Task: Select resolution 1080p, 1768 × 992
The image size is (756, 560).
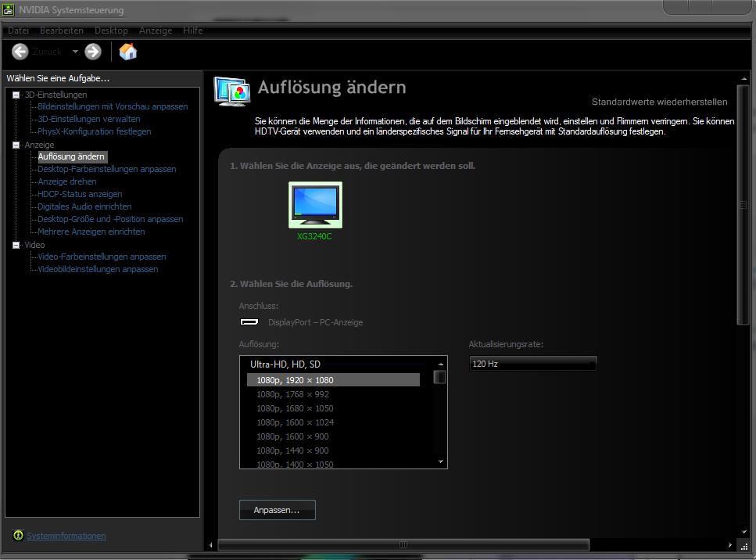Action: [333, 394]
